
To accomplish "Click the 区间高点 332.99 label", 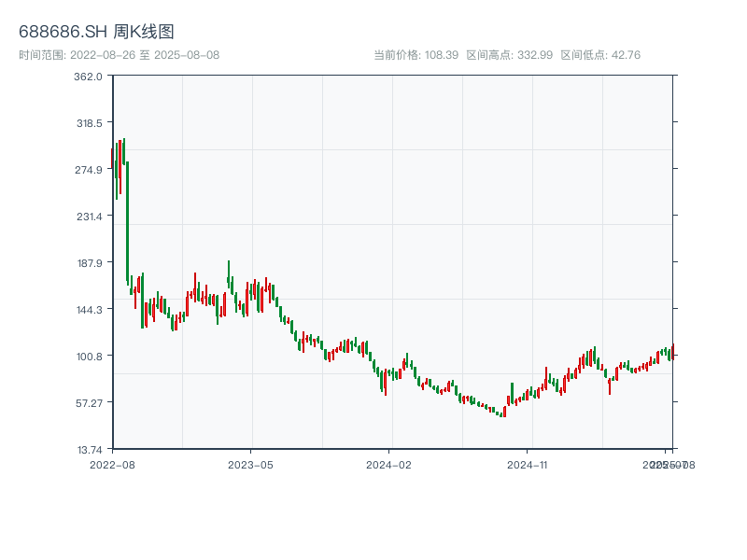I will point(509,55).
